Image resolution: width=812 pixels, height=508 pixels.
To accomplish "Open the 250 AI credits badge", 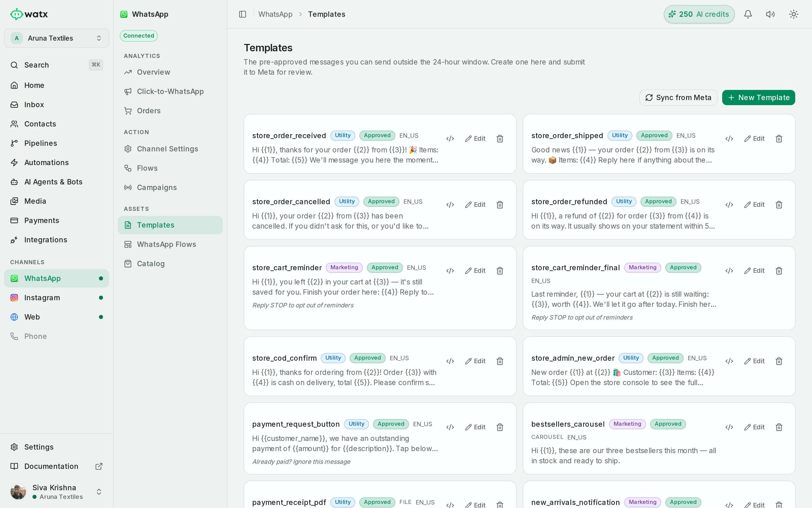I will point(699,14).
